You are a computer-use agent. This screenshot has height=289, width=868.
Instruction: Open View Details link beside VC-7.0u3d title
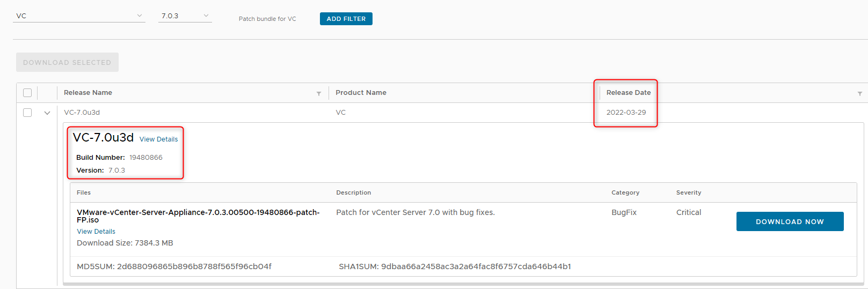pos(158,139)
